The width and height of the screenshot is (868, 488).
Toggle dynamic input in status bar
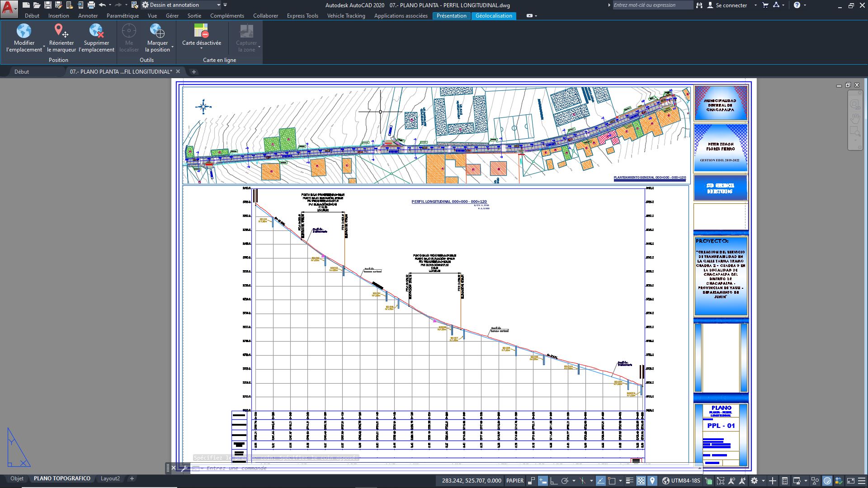point(543,481)
